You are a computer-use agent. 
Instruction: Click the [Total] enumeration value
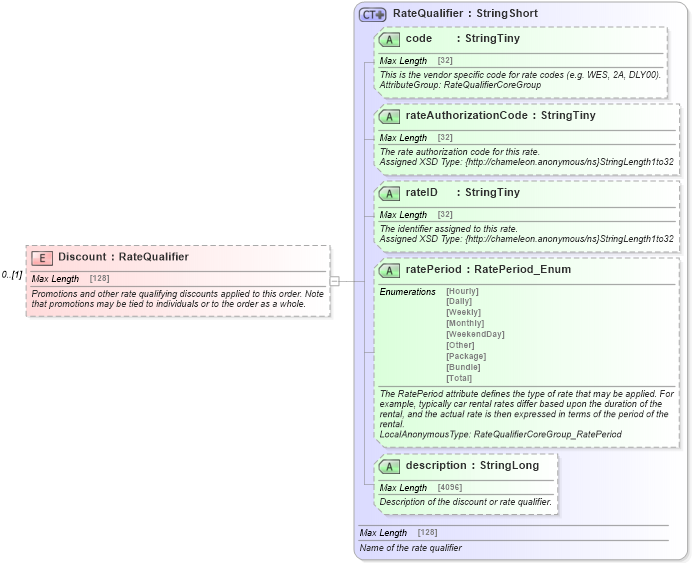tap(459, 378)
